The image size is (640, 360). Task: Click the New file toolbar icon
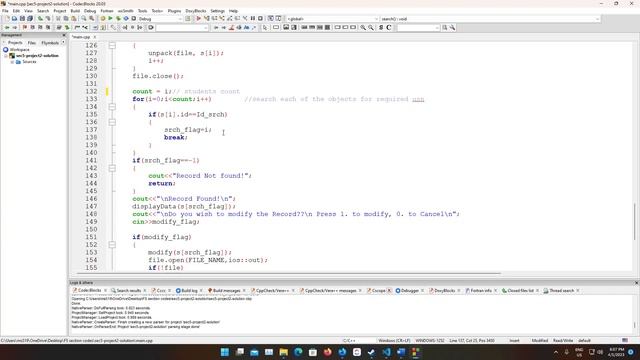coord(7,19)
